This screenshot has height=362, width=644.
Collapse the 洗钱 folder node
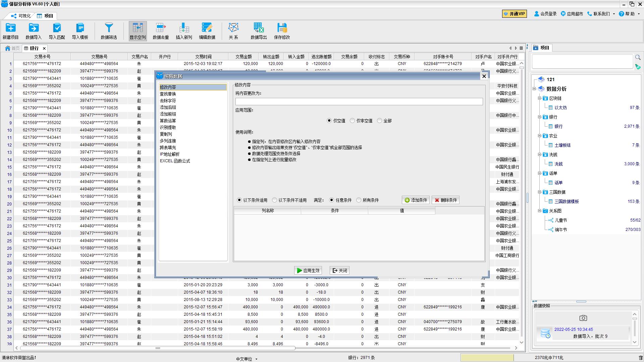pyautogui.click(x=540, y=155)
